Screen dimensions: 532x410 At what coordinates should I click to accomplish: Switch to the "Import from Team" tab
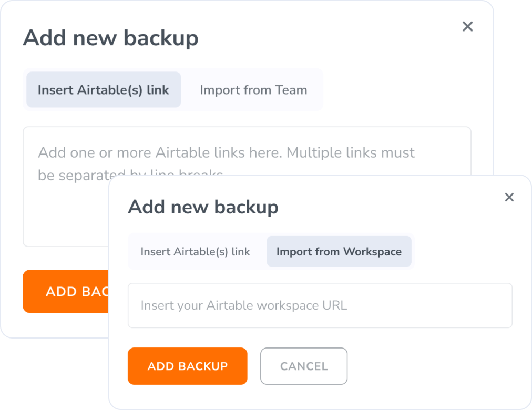pos(253,90)
